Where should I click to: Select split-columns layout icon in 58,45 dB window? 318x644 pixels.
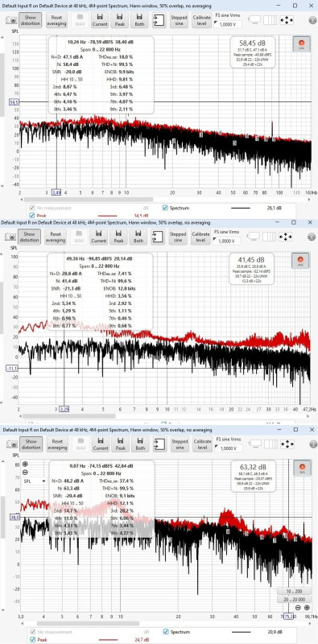pyautogui.click(x=270, y=19)
